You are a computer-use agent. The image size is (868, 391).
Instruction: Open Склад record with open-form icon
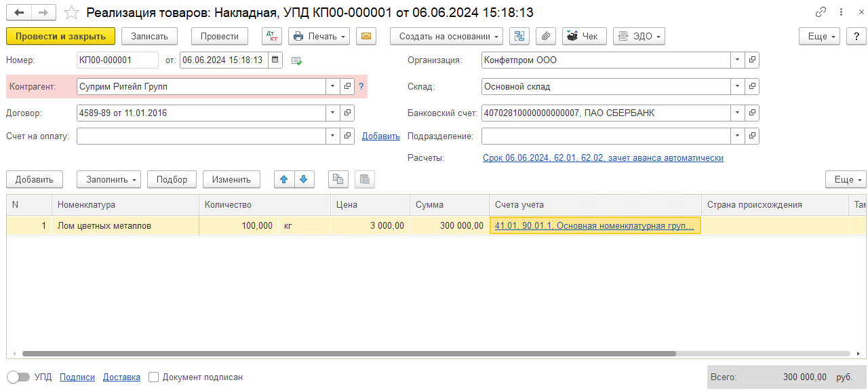pos(752,86)
